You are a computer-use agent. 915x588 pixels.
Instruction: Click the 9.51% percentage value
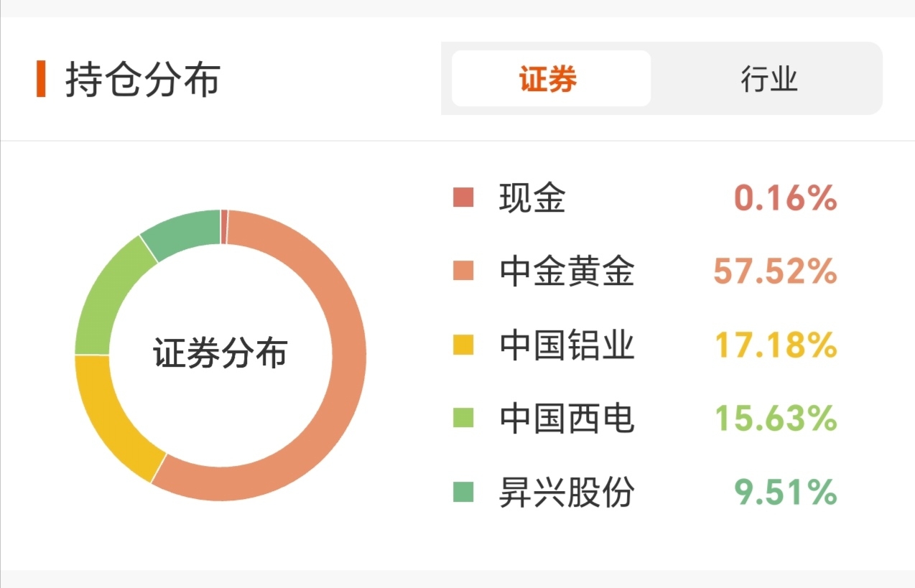coord(785,493)
